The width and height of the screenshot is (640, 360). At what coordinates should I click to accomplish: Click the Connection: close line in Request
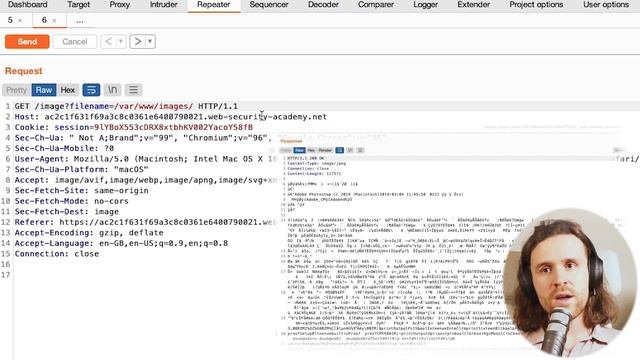pyautogui.click(x=57, y=254)
